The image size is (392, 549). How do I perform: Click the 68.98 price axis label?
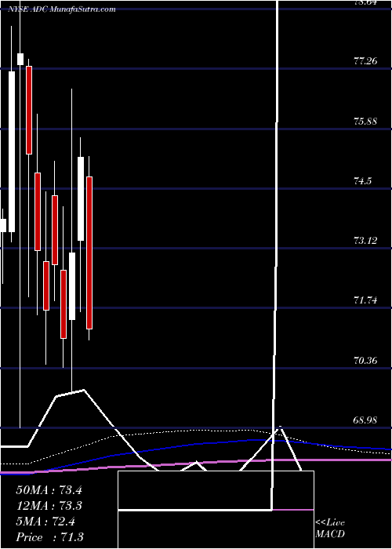coord(366,420)
